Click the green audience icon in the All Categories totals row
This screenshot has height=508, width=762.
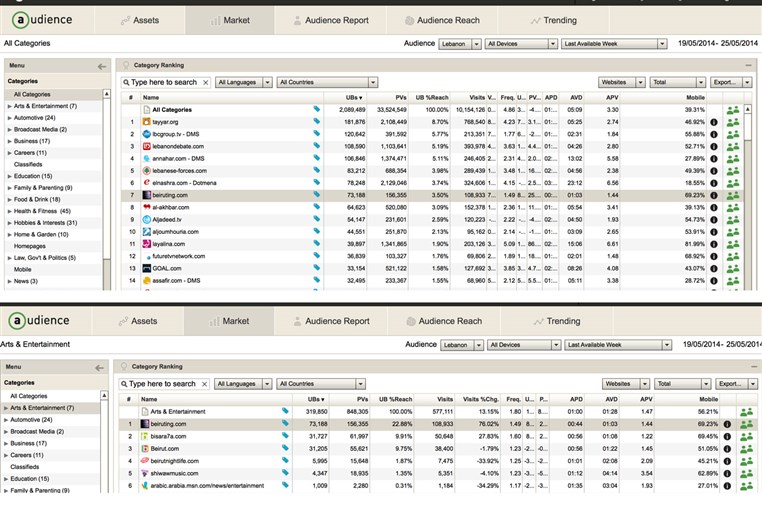coord(732,110)
